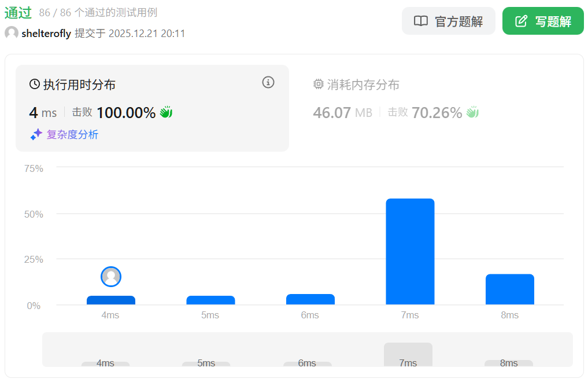Open the 复杂度分析 link
The image size is (588, 382).
(x=72, y=135)
